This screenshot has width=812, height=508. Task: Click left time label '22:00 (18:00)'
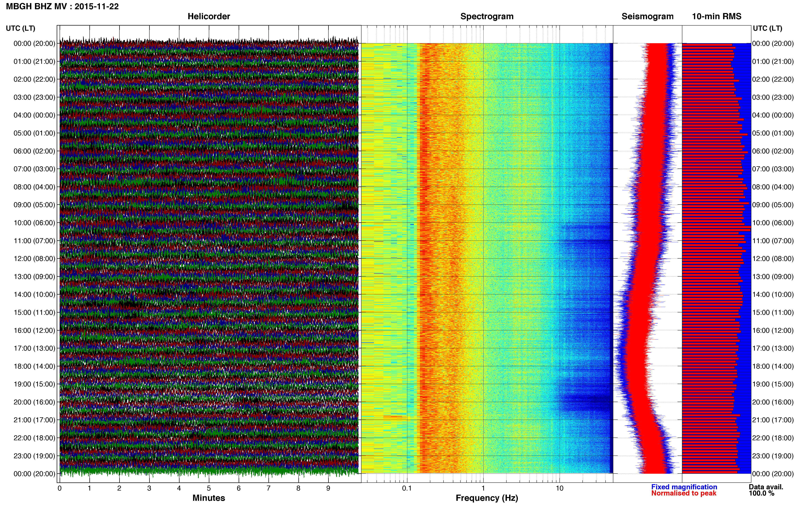coord(34,438)
